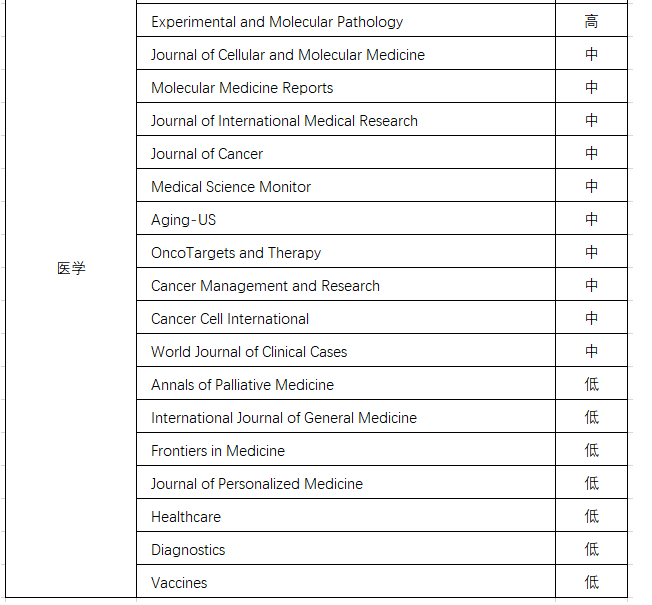The height and width of the screenshot is (605, 652).
Task: Click the 高 rating cell for Experimental Pathology
Action: coord(591,20)
